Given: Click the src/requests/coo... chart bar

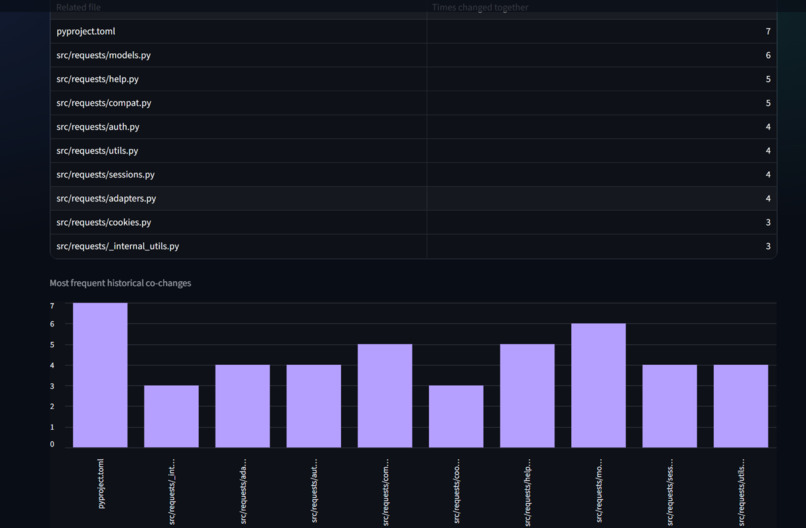Looking at the screenshot, I should (x=456, y=416).
